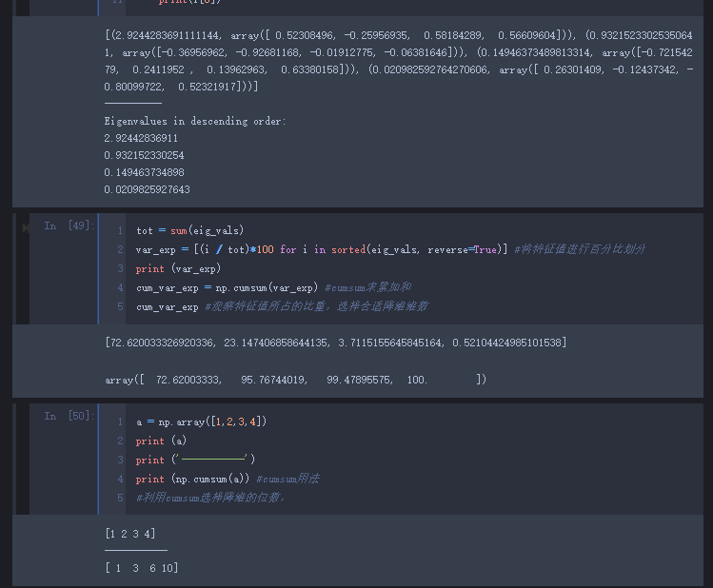Click line number 1 of cell In [49]
The height and width of the screenshot is (588, 713).
point(120,231)
